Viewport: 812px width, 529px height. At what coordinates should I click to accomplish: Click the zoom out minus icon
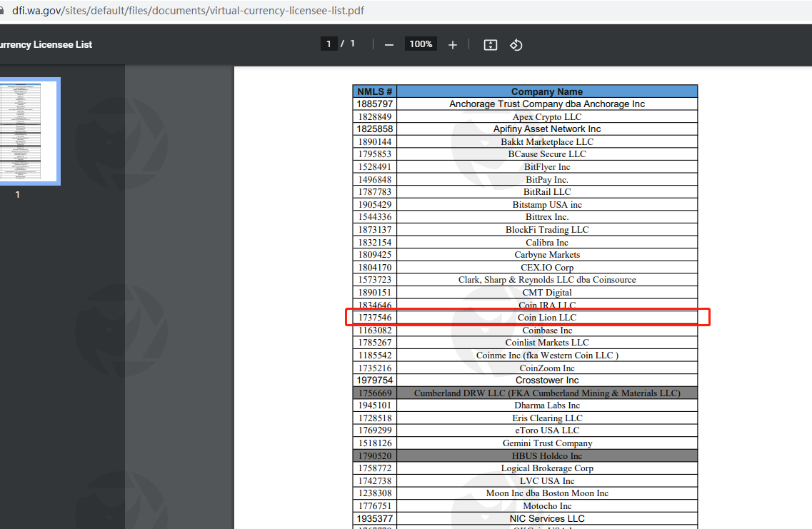389,45
